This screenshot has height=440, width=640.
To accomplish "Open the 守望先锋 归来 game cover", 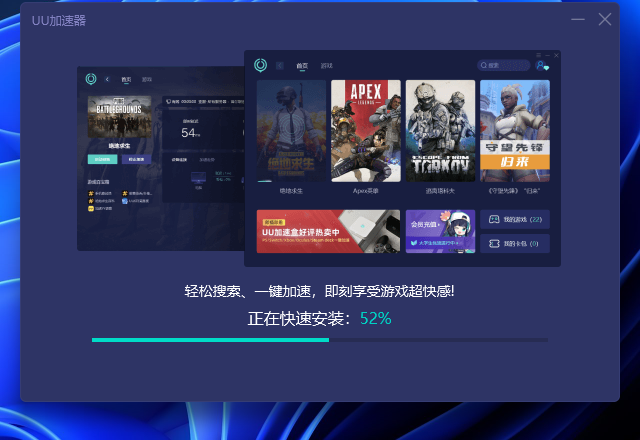I will 514,130.
